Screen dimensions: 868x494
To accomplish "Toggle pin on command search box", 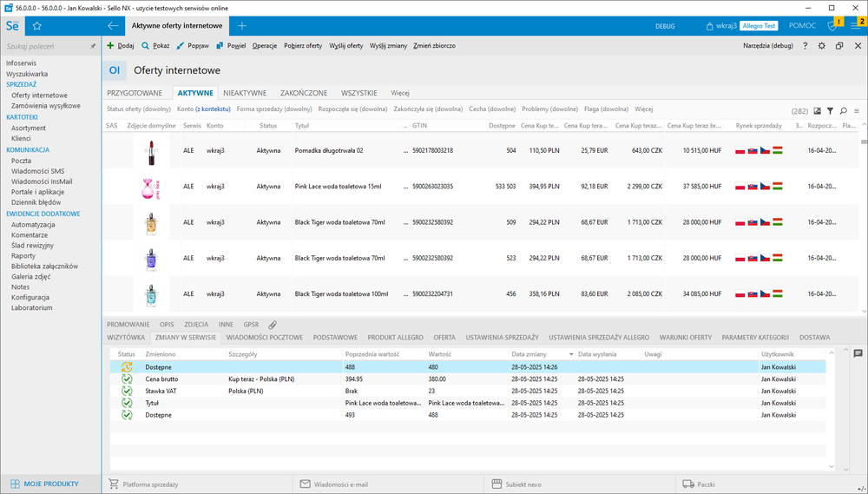I will pyautogui.click(x=93, y=45).
